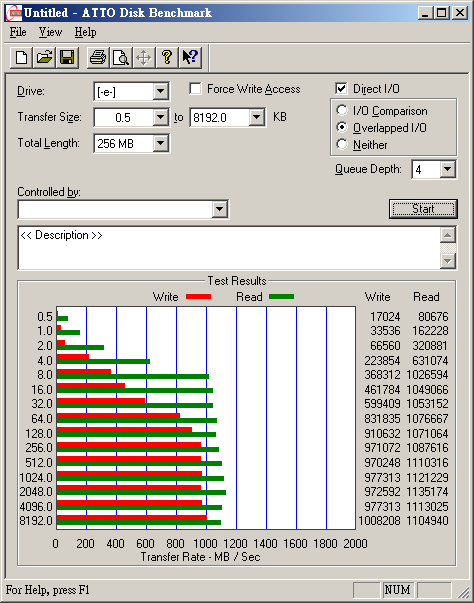474x603 pixels.
Task: Open Print Preview magnifier icon
Action: (121, 58)
